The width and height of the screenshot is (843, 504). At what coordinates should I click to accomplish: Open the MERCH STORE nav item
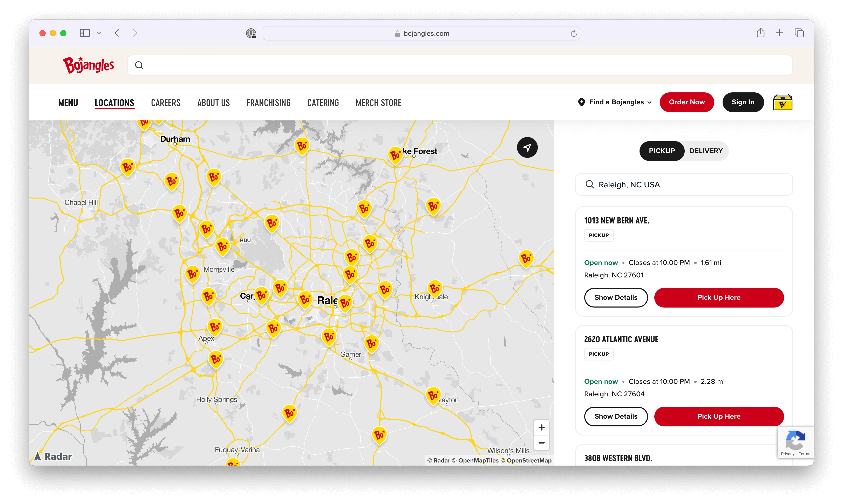[x=379, y=103]
